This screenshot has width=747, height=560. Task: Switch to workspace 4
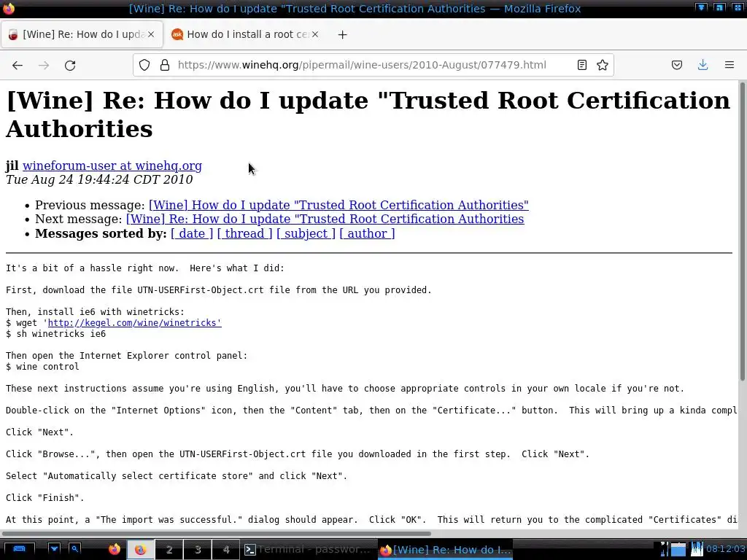point(226,550)
